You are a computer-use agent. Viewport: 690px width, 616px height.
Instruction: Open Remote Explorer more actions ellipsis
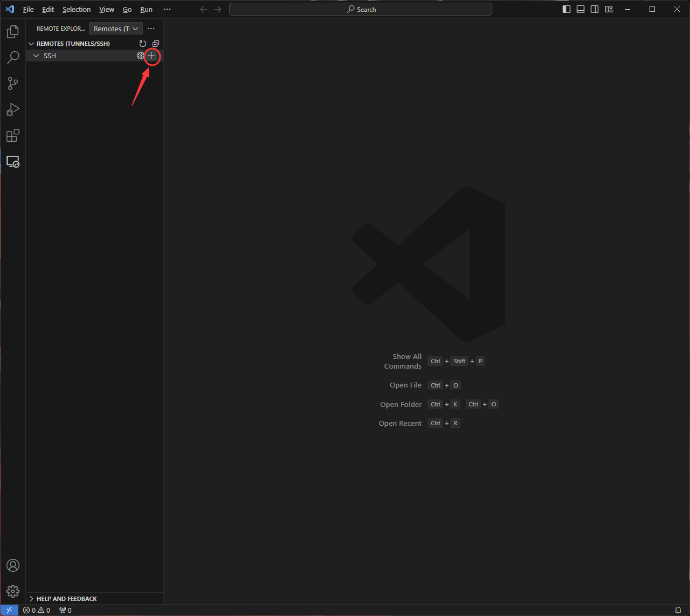[151, 29]
